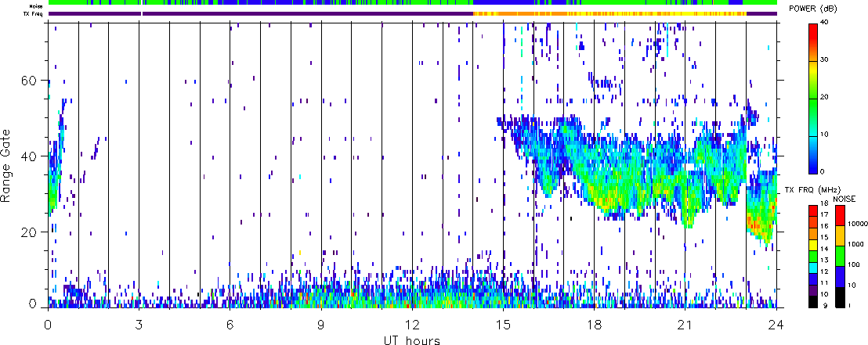Click the Range Gate axis tick label "60"

pos(29,80)
